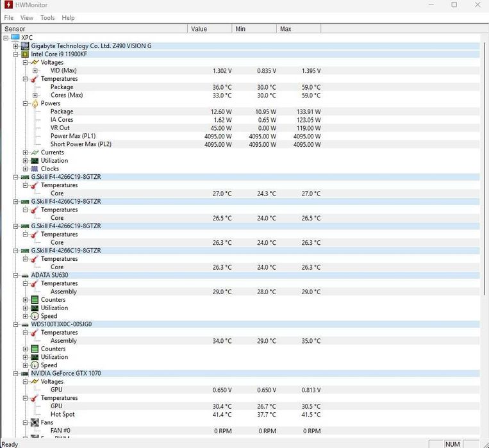Viewport: 489px width, 448px height.
Task: Click the ADATA Speed gauge icon
Action: coord(35,316)
